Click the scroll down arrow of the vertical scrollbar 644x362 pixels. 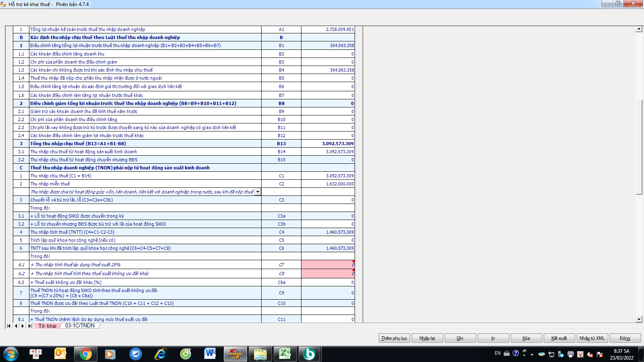(639, 319)
